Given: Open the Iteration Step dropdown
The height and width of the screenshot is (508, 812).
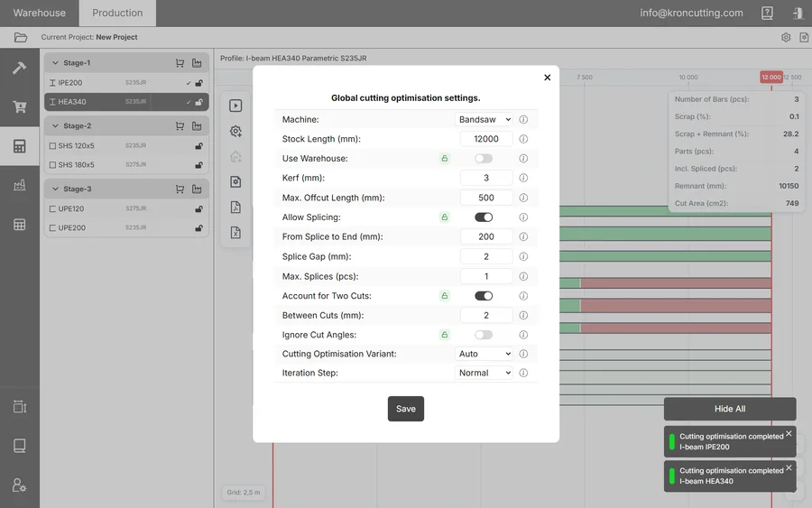Looking at the screenshot, I should tap(484, 373).
